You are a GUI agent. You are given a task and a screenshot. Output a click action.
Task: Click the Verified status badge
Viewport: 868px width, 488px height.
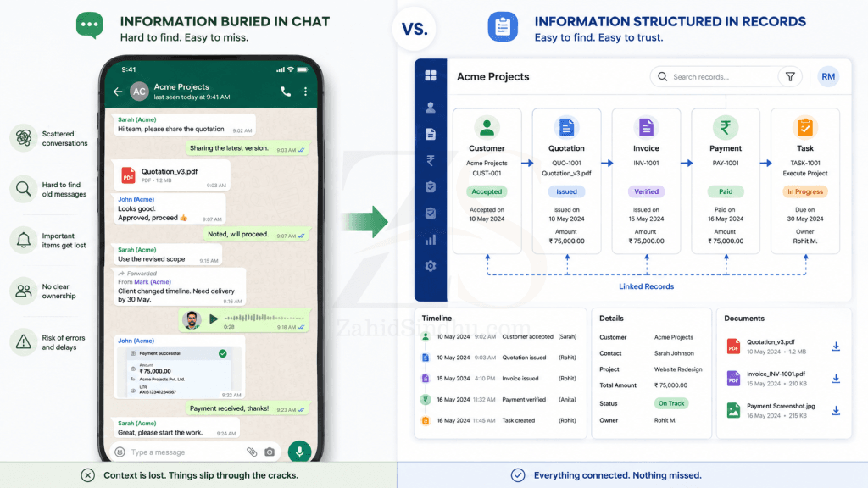click(x=646, y=191)
